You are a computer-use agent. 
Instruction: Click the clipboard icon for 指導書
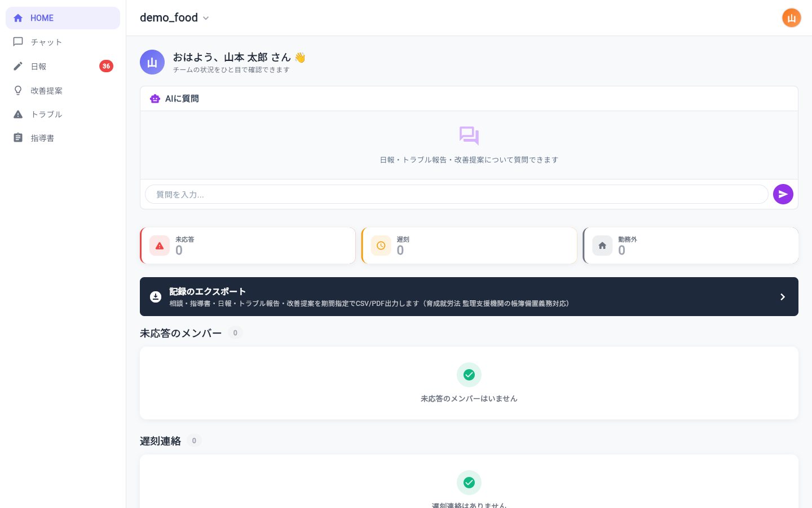pyautogui.click(x=18, y=138)
